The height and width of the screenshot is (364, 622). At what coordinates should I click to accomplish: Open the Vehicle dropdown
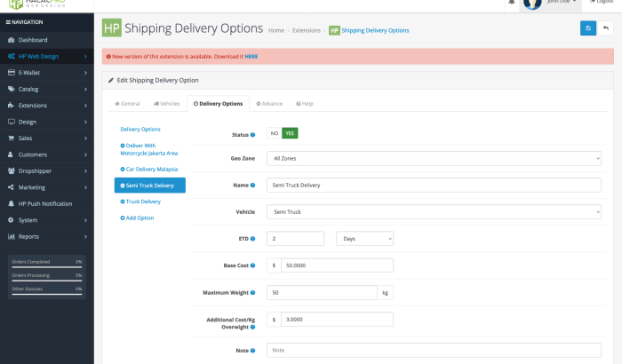tap(434, 211)
